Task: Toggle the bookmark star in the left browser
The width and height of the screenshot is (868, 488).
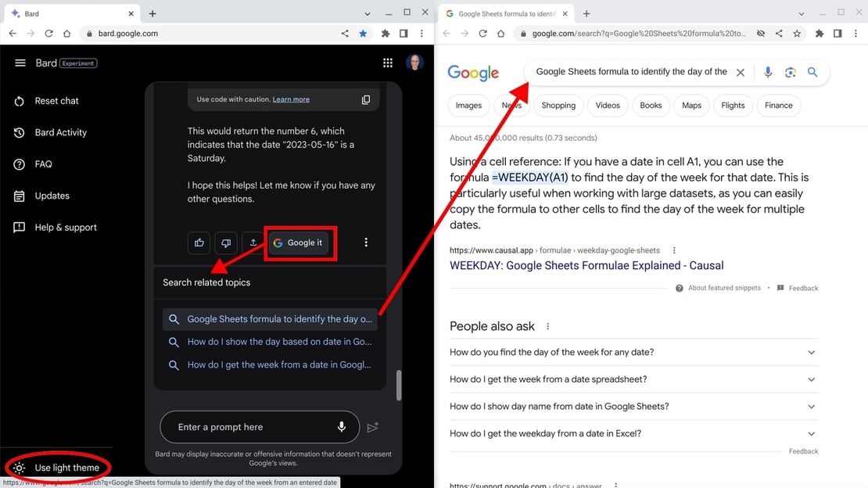Action: pos(363,33)
